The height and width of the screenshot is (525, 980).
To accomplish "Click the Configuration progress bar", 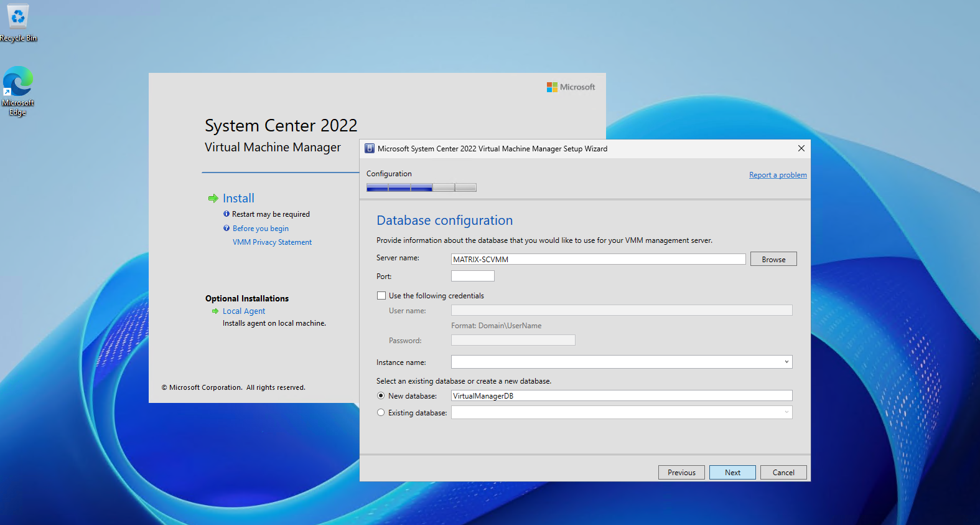I will [x=421, y=187].
